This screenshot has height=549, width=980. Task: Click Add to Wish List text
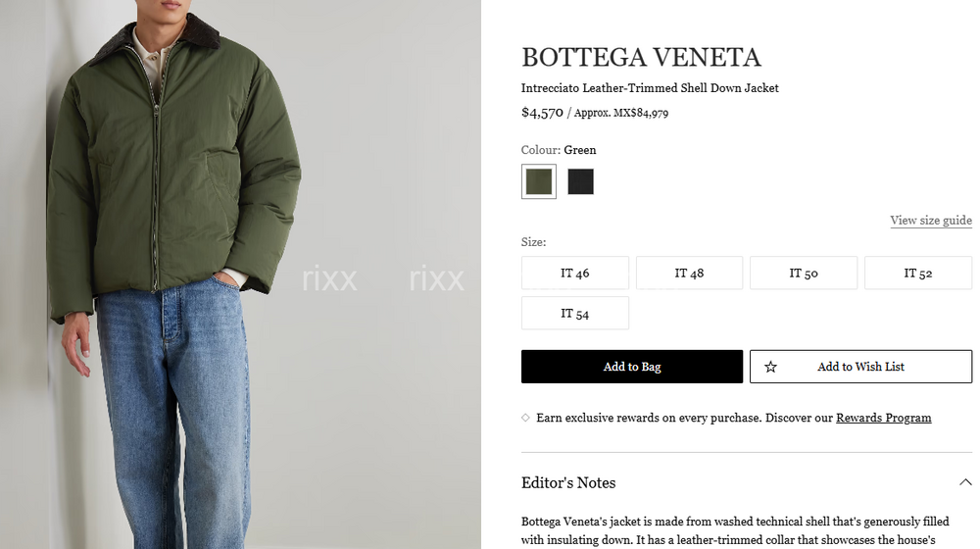[860, 367]
